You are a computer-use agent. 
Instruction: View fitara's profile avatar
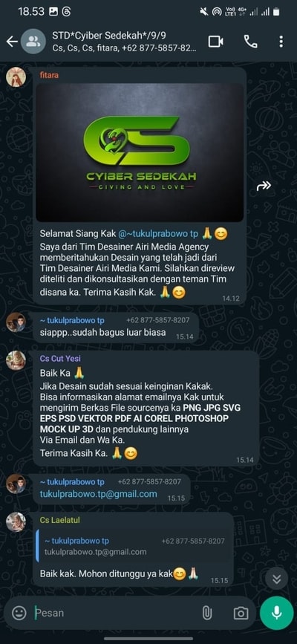16,77
